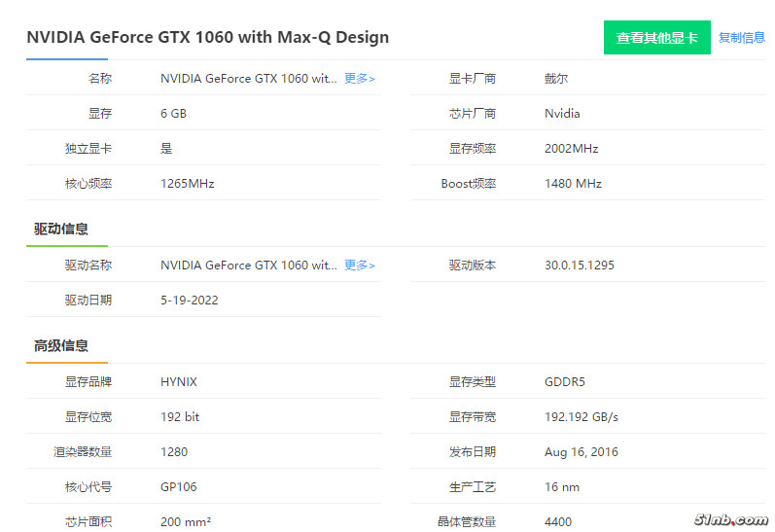Click the 芯片面积 value 200 mm²
775x532 pixels.
coord(186,521)
